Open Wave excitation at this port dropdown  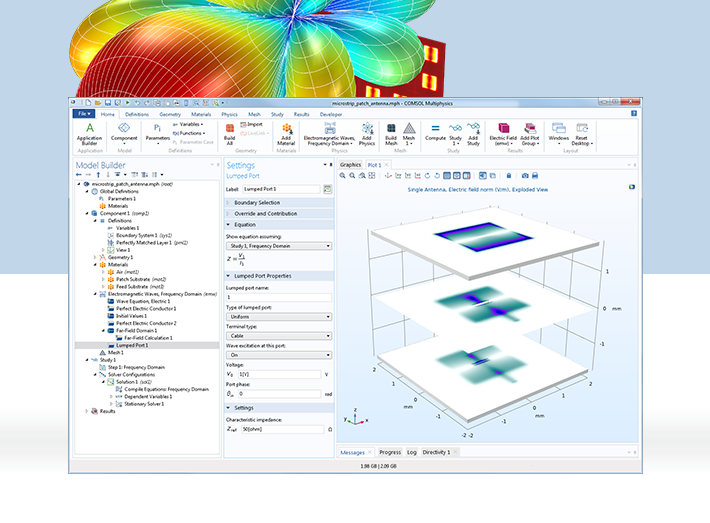pos(279,355)
